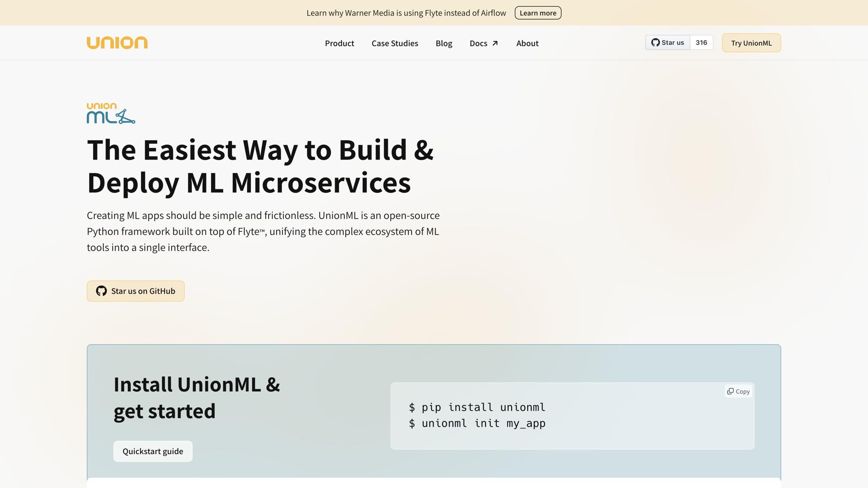The width and height of the screenshot is (868, 488).
Task: Open the Quickstart guide
Action: pos(153,451)
